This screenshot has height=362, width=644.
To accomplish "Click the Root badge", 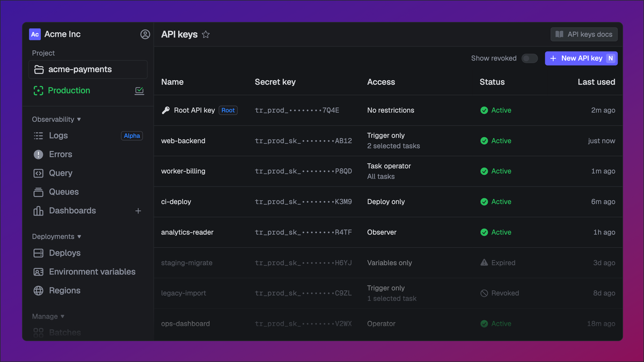I will pos(228,110).
